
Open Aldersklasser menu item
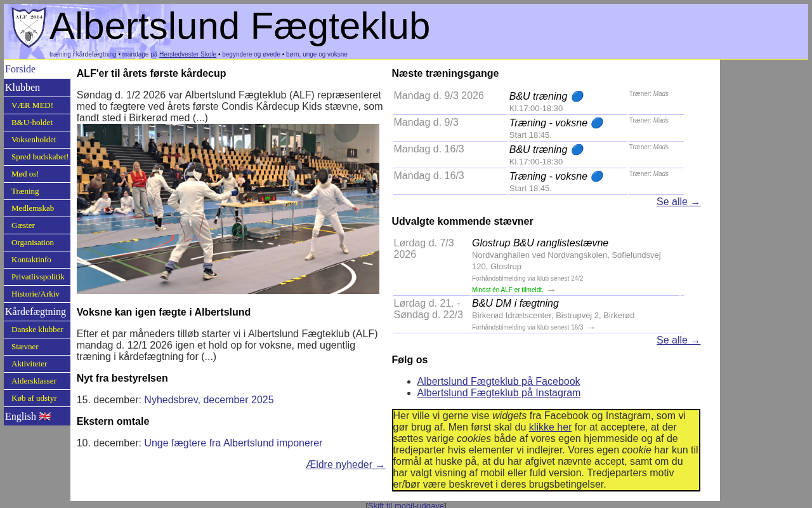coord(37,381)
